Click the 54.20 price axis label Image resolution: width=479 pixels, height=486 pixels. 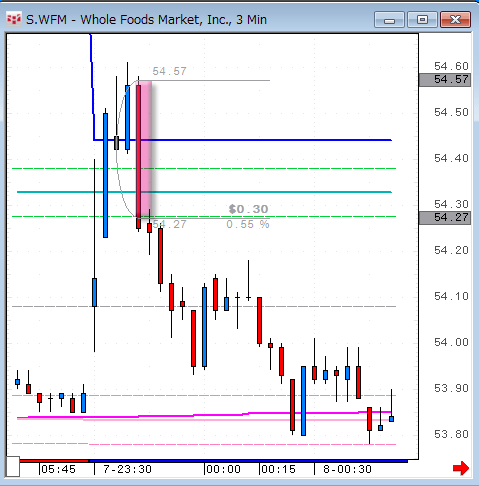click(451, 250)
